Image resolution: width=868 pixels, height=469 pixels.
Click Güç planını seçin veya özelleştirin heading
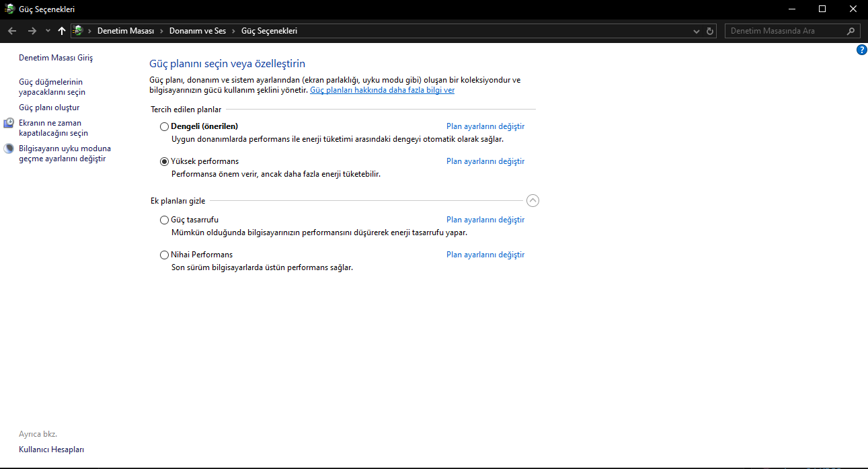pos(227,64)
